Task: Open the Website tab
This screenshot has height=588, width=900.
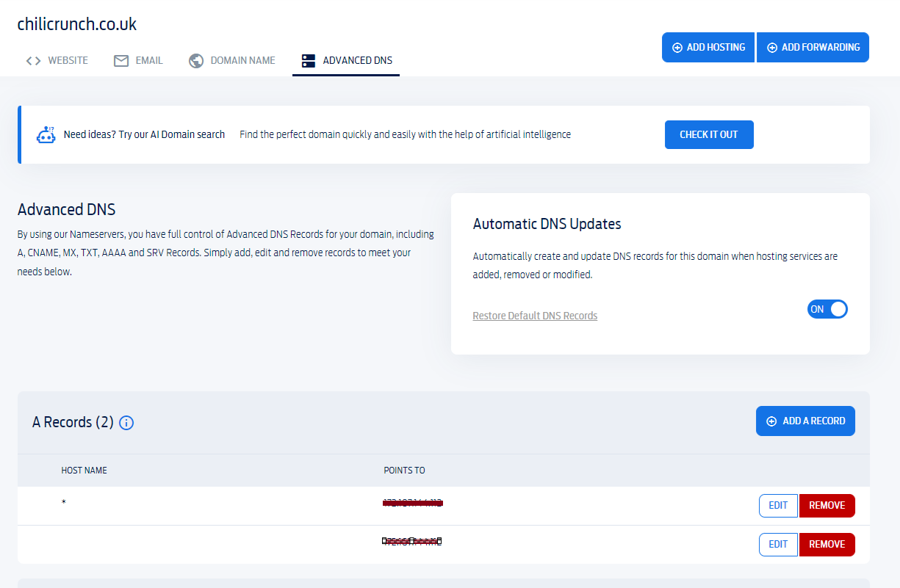Action: click(x=68, y=61)
